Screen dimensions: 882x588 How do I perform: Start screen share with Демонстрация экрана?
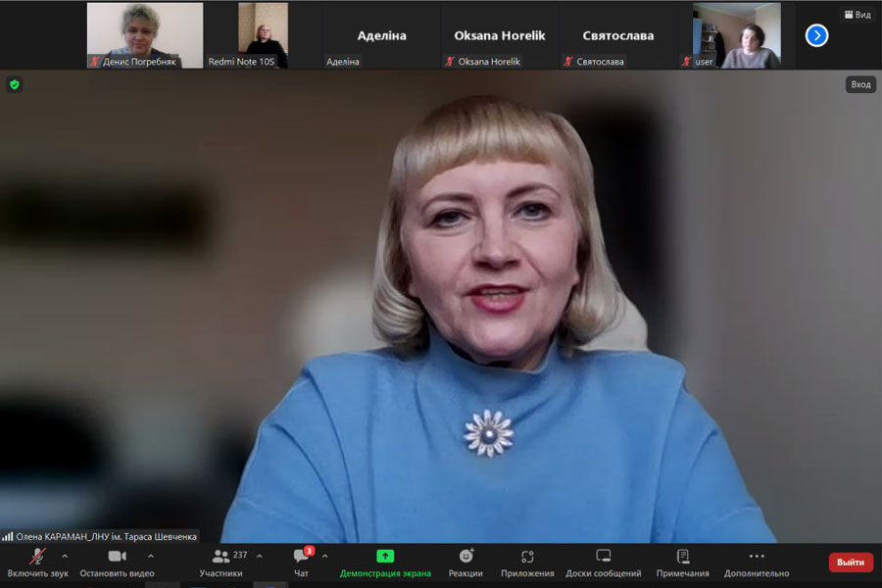pos(385,557)
